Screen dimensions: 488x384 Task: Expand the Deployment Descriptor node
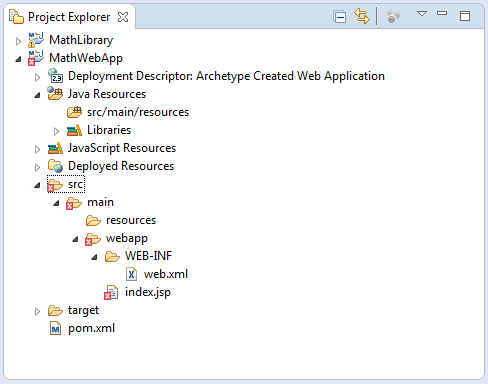tap(38, 77)
